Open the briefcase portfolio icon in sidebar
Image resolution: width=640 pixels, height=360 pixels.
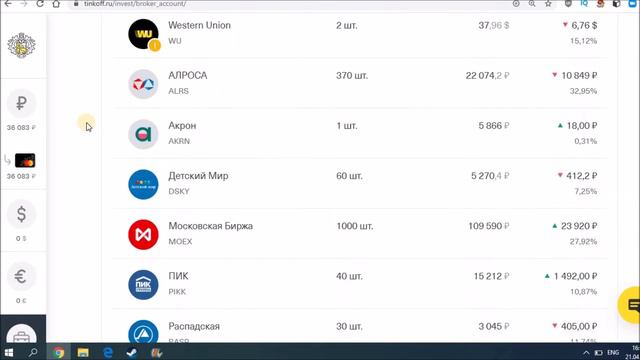click(22, 336)
